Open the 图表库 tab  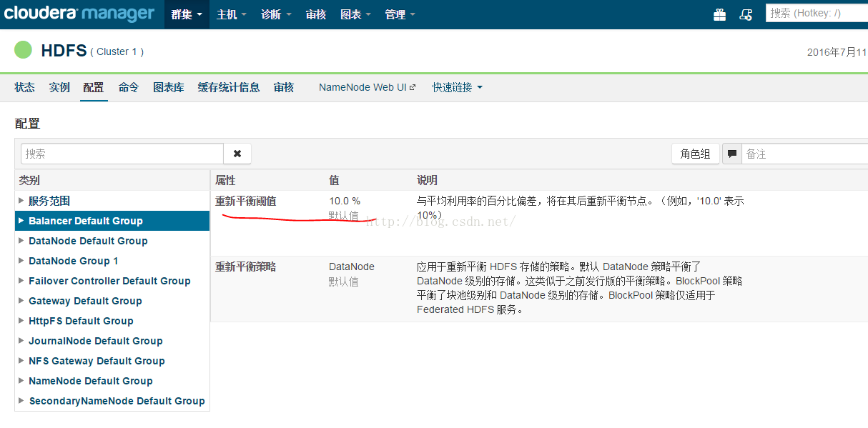[169, 87]
